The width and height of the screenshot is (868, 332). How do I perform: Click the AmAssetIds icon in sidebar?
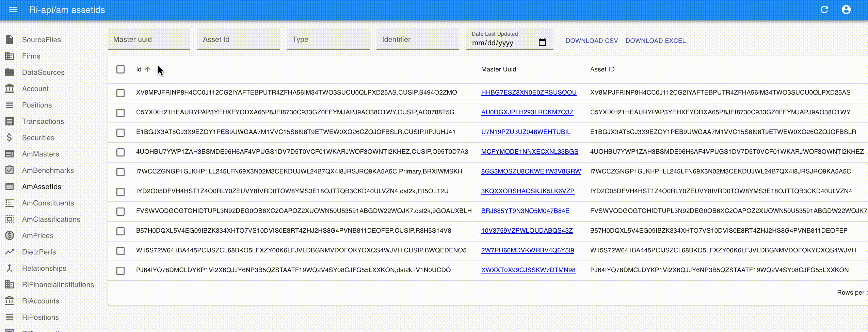coord(10,186)
